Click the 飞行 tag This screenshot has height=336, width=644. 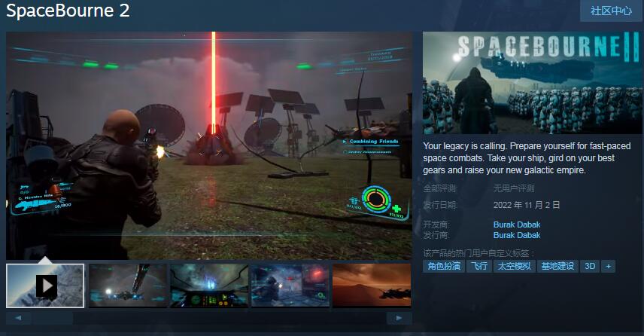479,266
